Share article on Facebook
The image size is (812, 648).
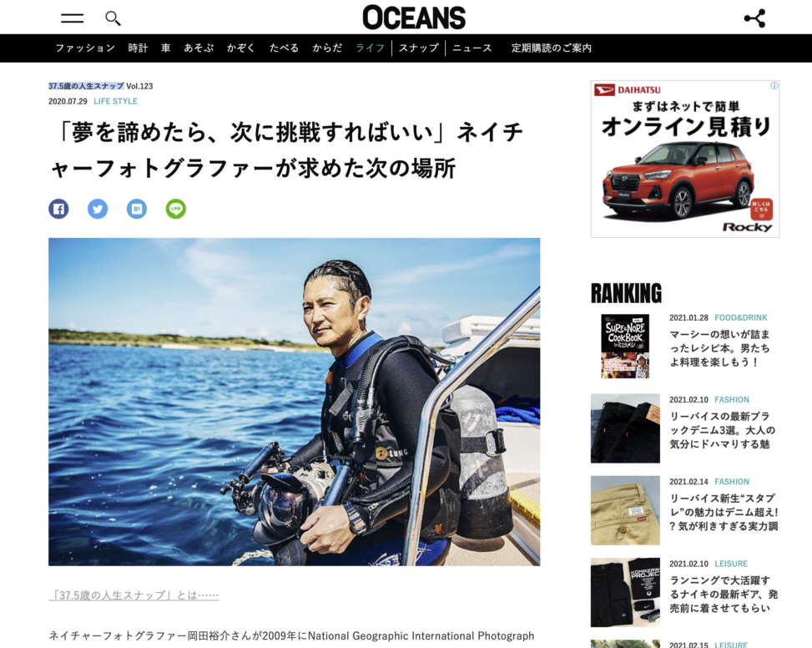[x=58, y=209]
